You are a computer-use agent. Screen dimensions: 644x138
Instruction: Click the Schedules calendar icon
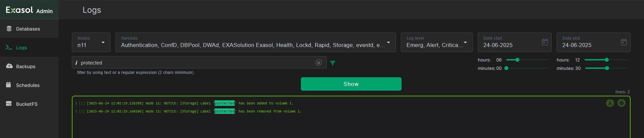click(9, 85)
